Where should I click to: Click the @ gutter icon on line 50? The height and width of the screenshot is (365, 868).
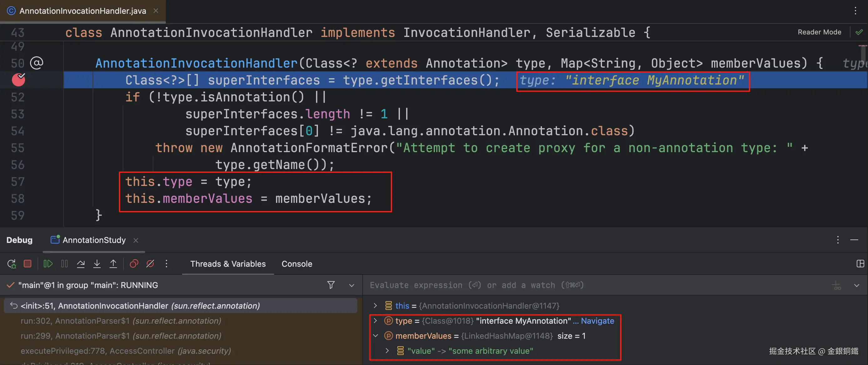pyautogui.click(x=36, y=63)
